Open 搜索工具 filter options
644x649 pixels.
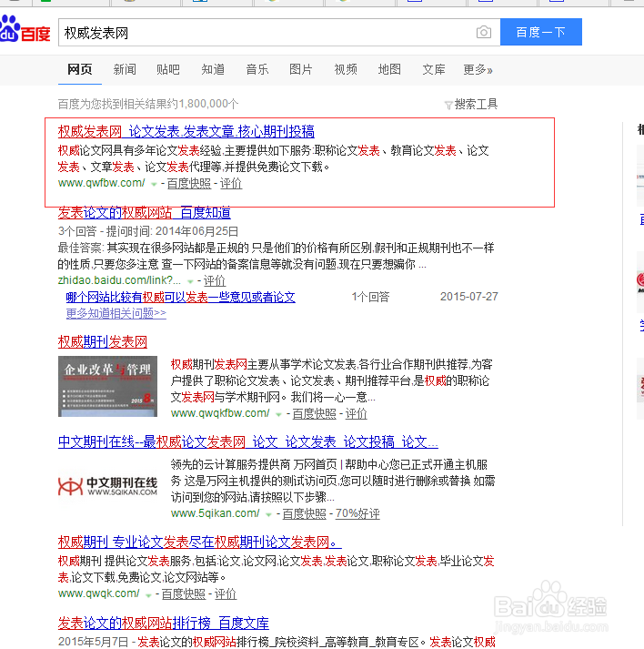[x=476, y=104]
